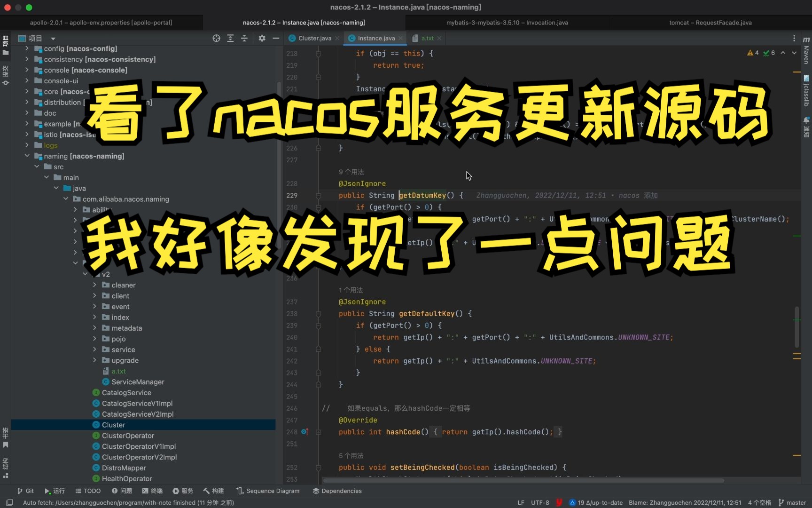Click the warnings count indicator
This screenshot has width=812, height=508.
(x=753, y=53)
